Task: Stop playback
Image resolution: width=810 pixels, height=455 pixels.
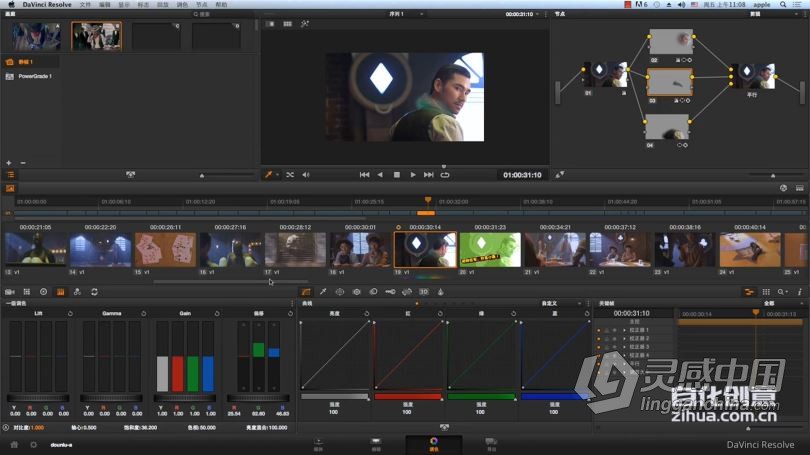Action: [x=397, y=175]
